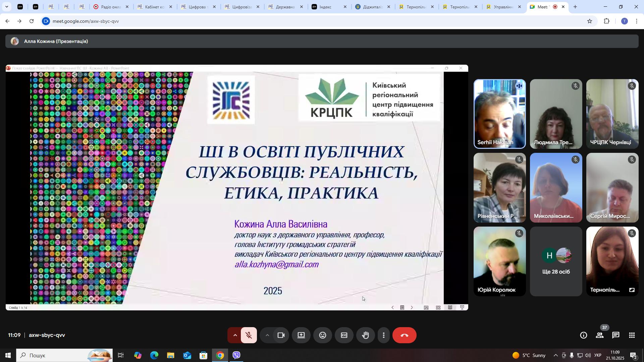Click Ще 28 осіб participants tile

556,261
